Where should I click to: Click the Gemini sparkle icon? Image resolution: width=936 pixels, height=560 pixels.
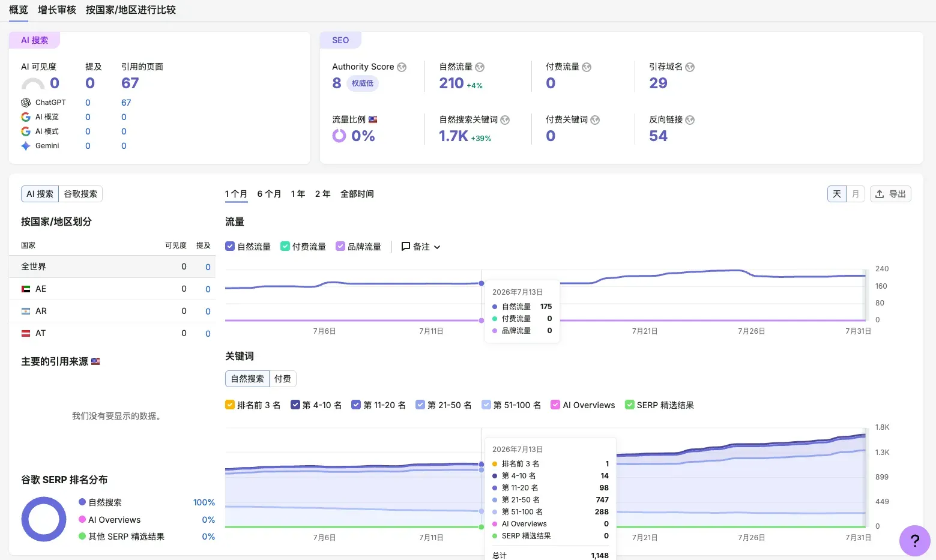point(26,146)
